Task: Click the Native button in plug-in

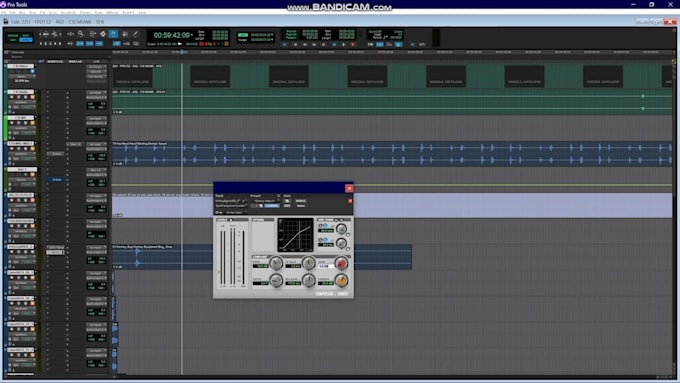Action: 301,206
